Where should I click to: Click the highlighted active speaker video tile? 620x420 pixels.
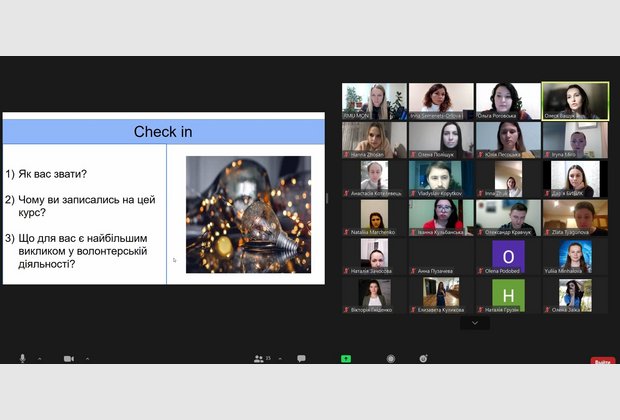point(575,100)
